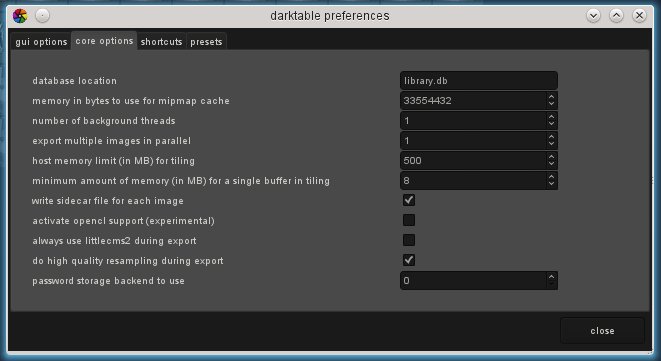The height and width of the screenshot is (361, 661).
Task: Increase host memory limit for tiling
Action: (551, 157)
